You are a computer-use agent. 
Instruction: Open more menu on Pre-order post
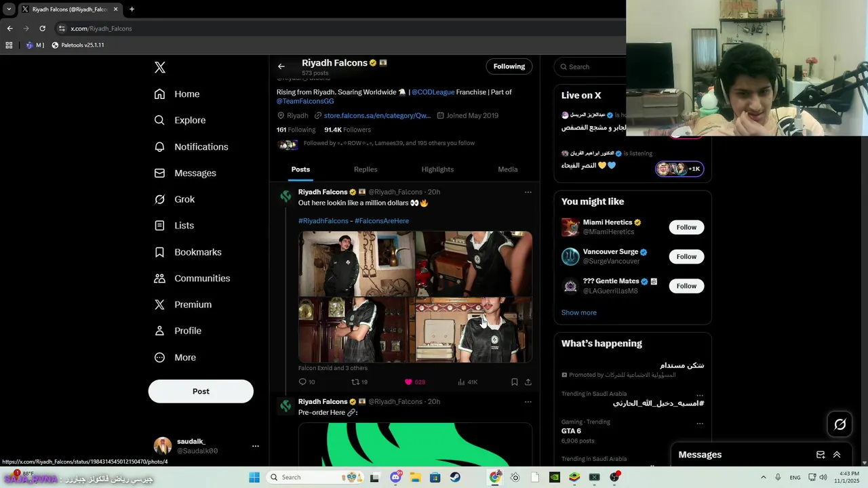coord(528,402)
